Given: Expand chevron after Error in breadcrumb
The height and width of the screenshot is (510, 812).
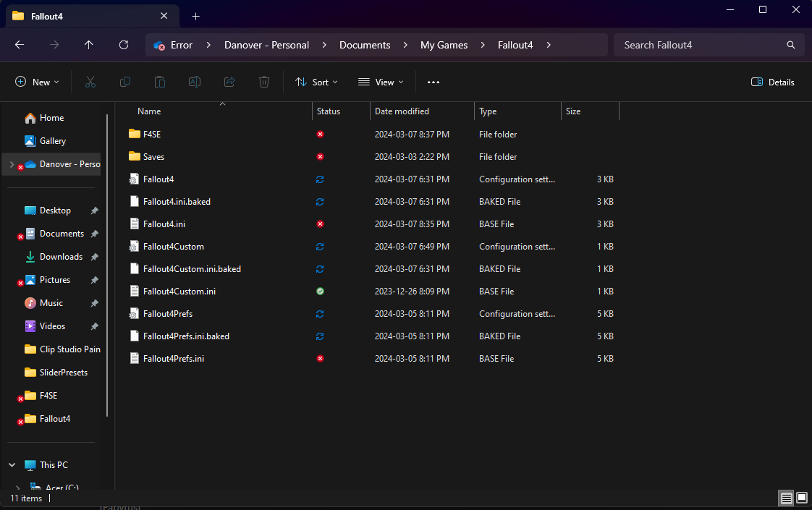Looking at the screenshot, I should point(208,45).
